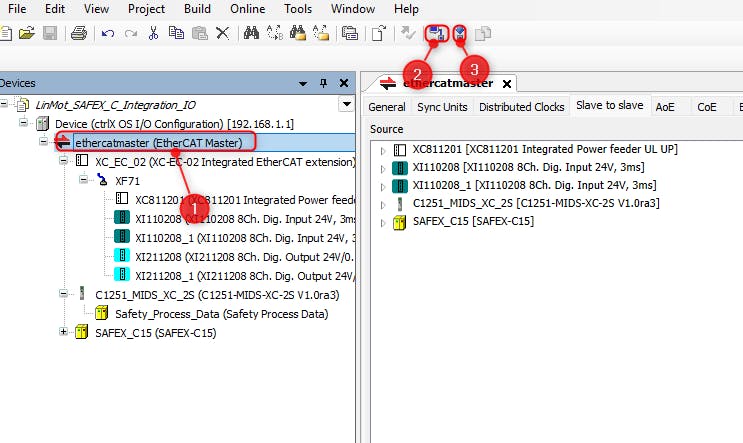Click the Cut scissors icon
743x443 pixels.
[153, 32]
